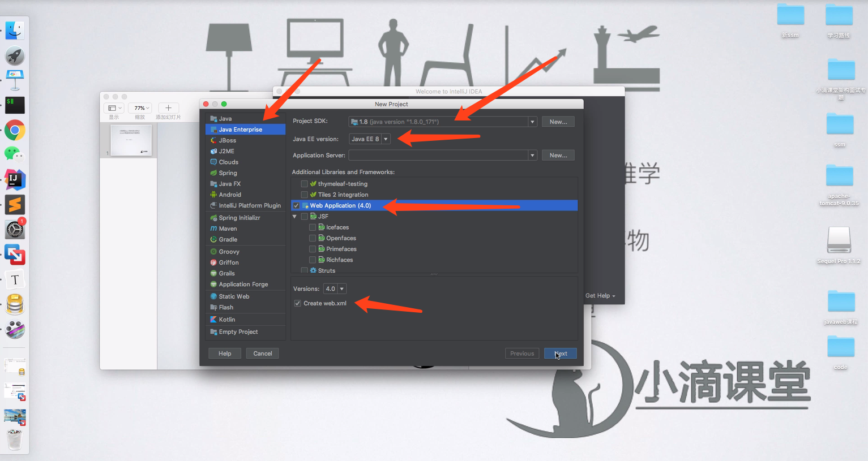Open Google Chrome from the dock
The height and width of the screenshot is (461, 868).
15,131
